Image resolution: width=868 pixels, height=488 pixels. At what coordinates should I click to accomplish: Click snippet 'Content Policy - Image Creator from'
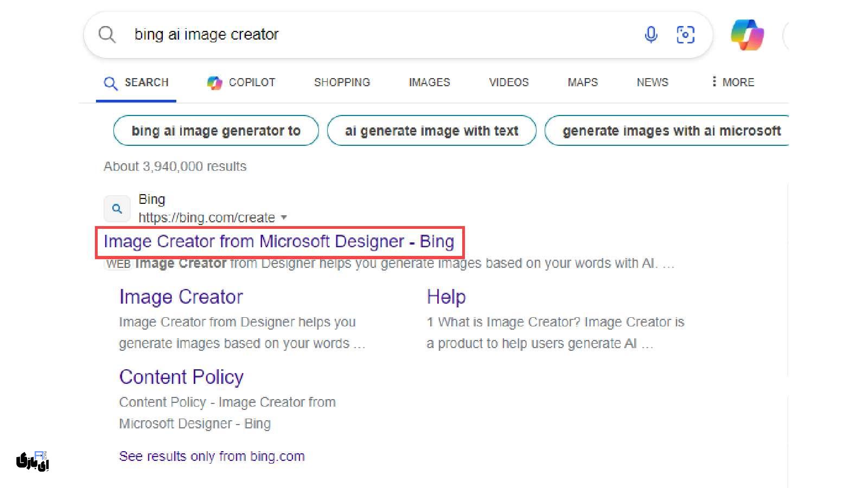coord(227,402)
